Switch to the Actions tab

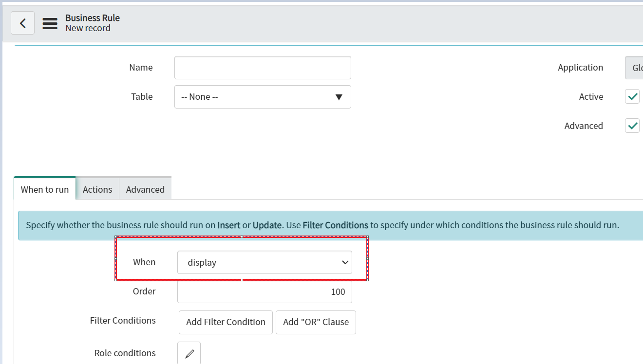pyautogui.click(x=97, y=189)
